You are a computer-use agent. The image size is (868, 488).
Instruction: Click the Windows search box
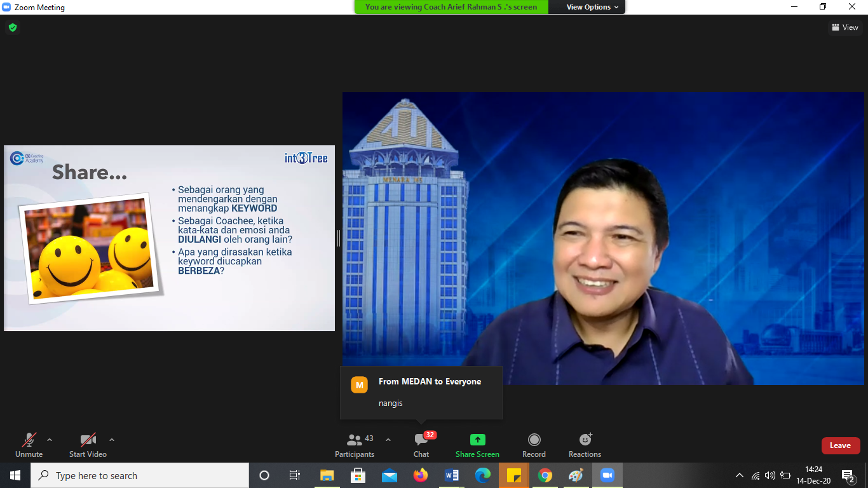[x=140, y=475]
